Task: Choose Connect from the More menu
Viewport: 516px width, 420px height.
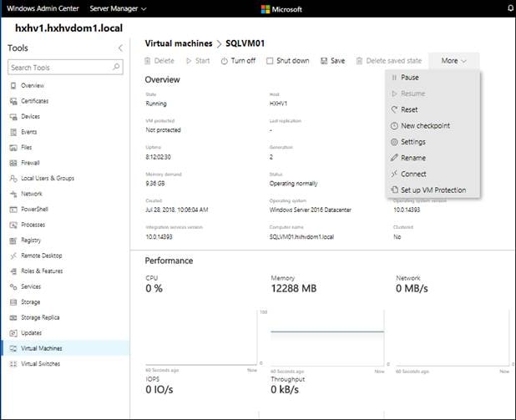Action: pyautogui.click(x=433, y=175)
